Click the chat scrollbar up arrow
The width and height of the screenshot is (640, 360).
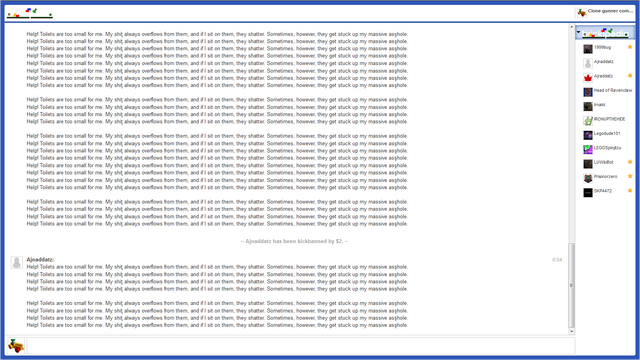(571, 28)
